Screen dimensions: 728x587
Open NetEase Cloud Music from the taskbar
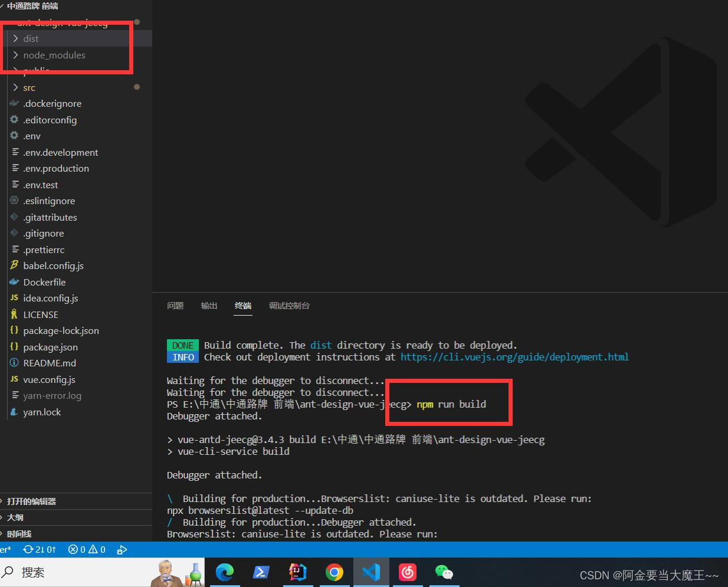click(x=408, y=572)
